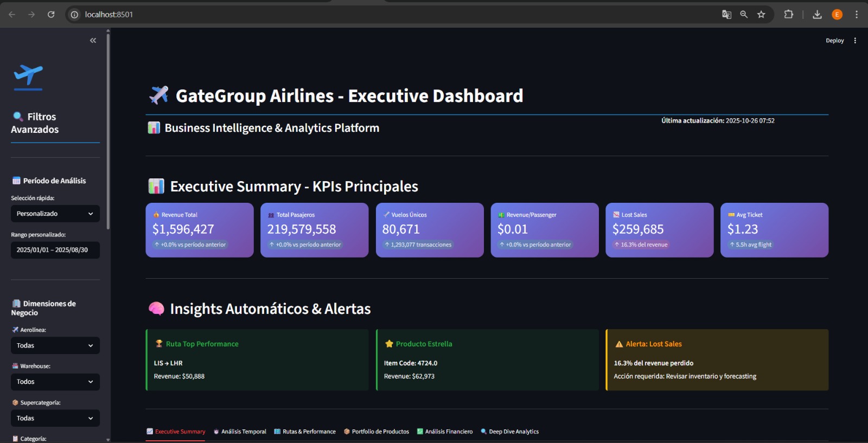Viewport: 868px width, 443px height.
Task: Open the browser extensions puzzle icon
Action: pyautogui.click(x=789, y=15)
